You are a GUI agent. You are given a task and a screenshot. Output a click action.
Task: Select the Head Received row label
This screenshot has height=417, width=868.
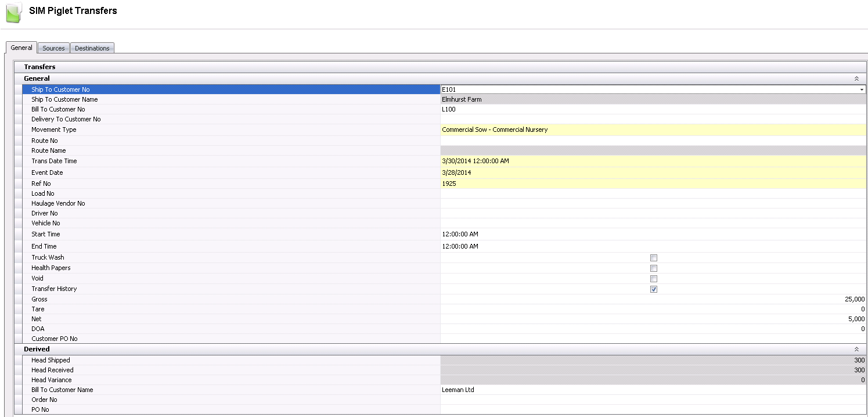[52, 370]
